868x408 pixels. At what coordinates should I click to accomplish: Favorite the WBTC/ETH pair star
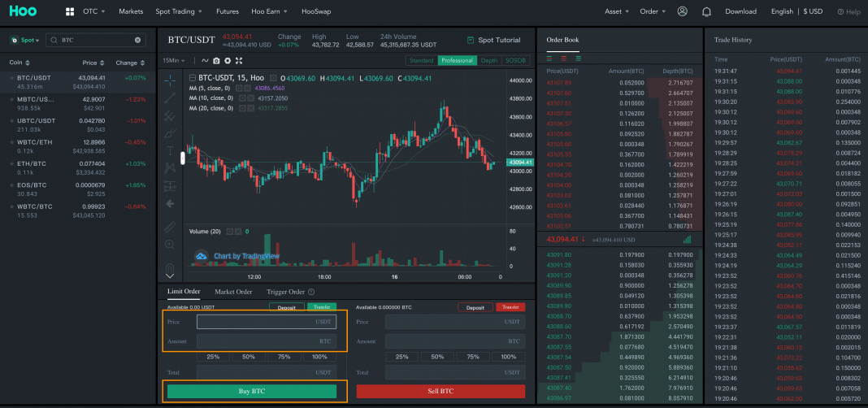click(x=11, y=142)
